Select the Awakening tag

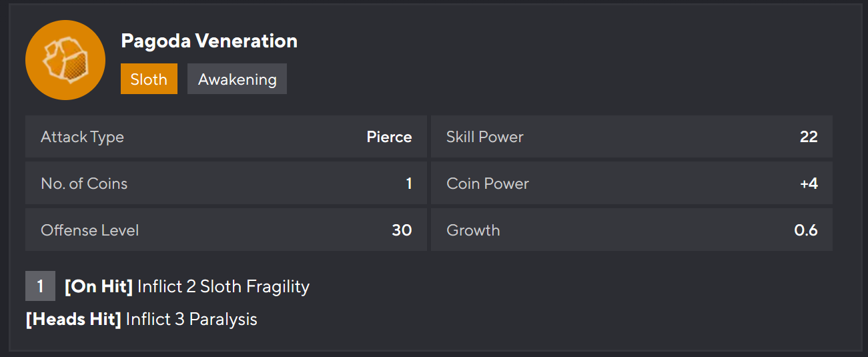[x=237, y=79]
